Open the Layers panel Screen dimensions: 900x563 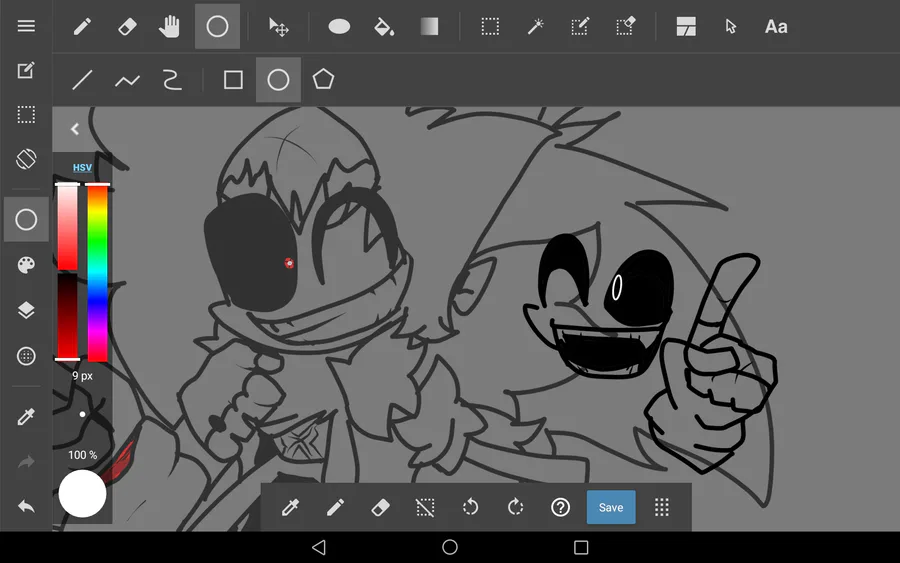(x=26, y=310)
